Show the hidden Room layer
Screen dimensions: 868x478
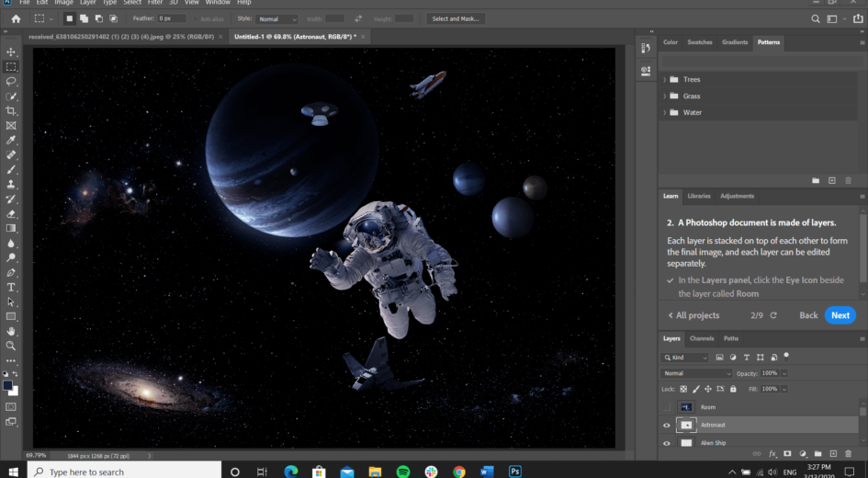click(x=667, y=407)
